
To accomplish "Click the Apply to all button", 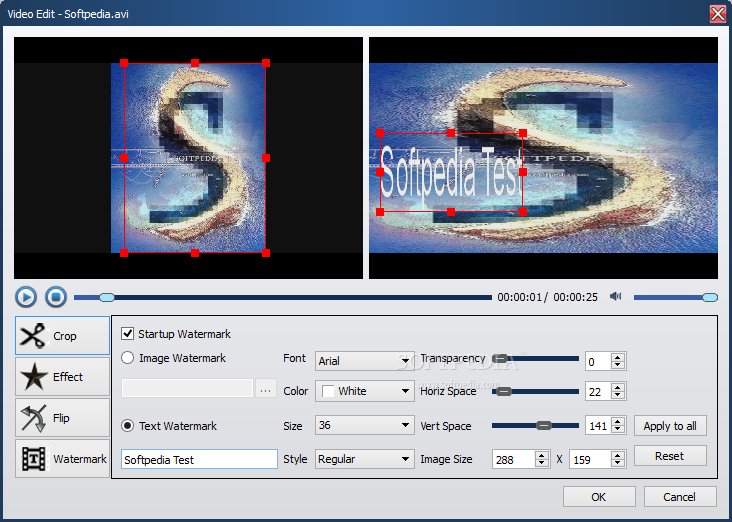I will 670,426.
